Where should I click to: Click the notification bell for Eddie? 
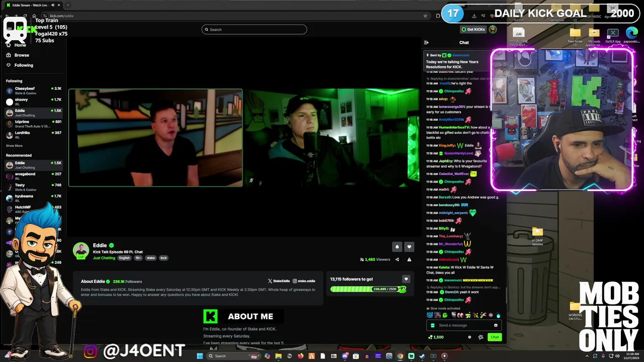(x=397, y=247)
